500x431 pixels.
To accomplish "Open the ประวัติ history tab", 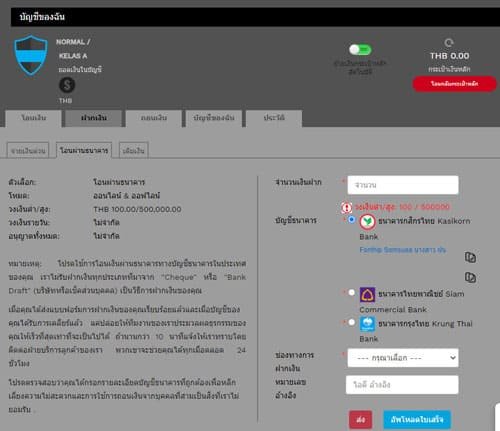I will coord(274,118).
